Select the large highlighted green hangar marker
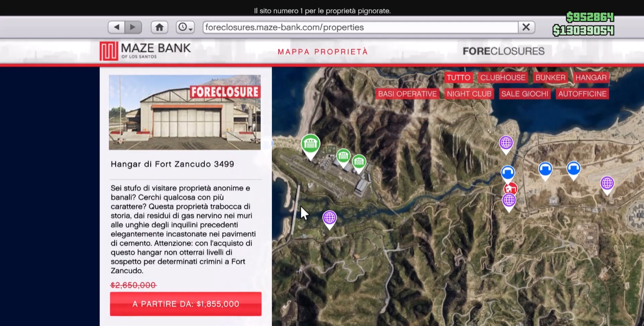Image resolution: width=644 pixels, height=326 pixels. tap(311, 145)
